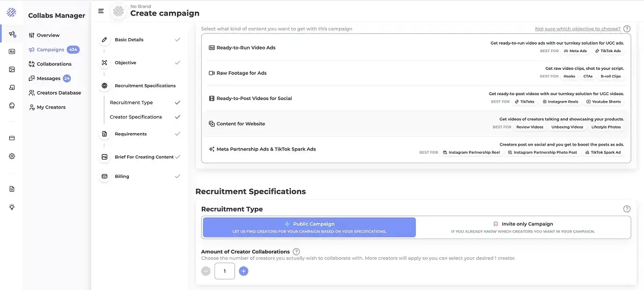Increase creator collaborations with plus button

coord(244,271)
